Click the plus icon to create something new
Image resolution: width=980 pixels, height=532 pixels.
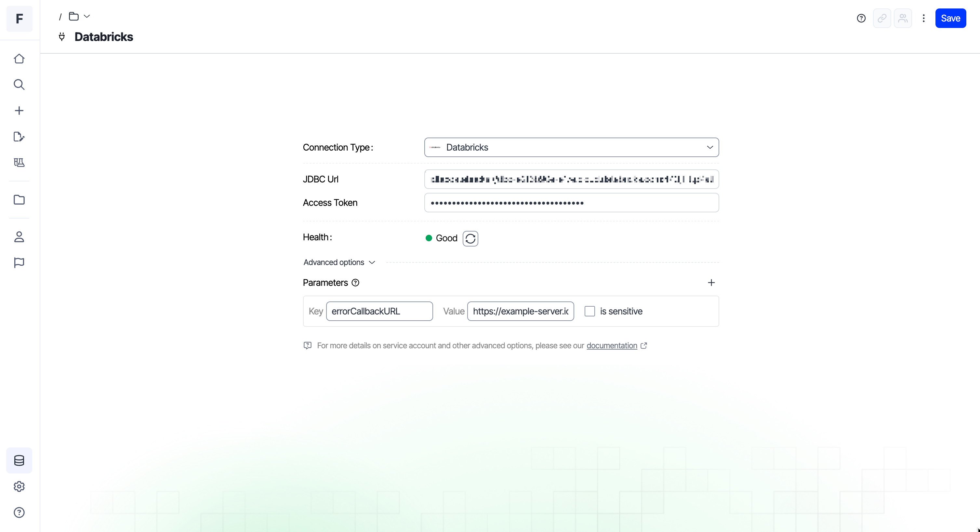pyautogui.click(x=19, y=110)
